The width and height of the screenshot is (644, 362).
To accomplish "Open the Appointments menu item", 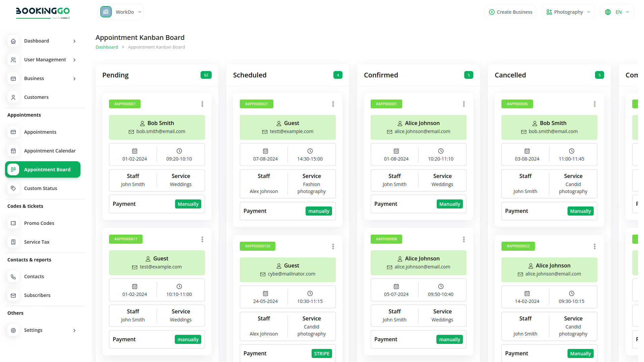I will pos(40,132).
